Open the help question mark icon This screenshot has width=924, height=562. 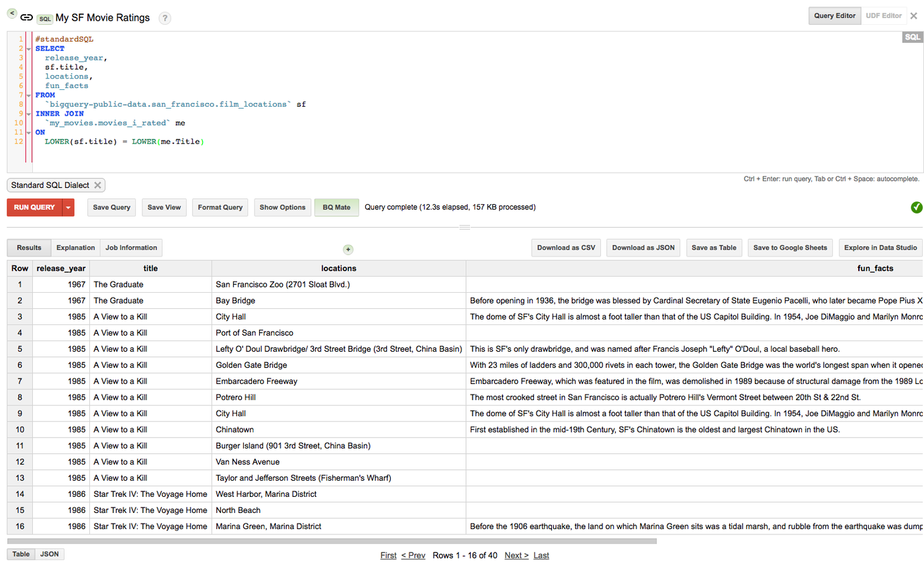point(165,19)
